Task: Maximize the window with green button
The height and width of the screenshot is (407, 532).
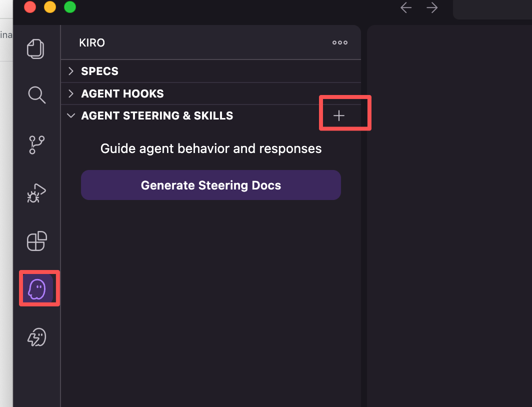Action: point(70,7)
